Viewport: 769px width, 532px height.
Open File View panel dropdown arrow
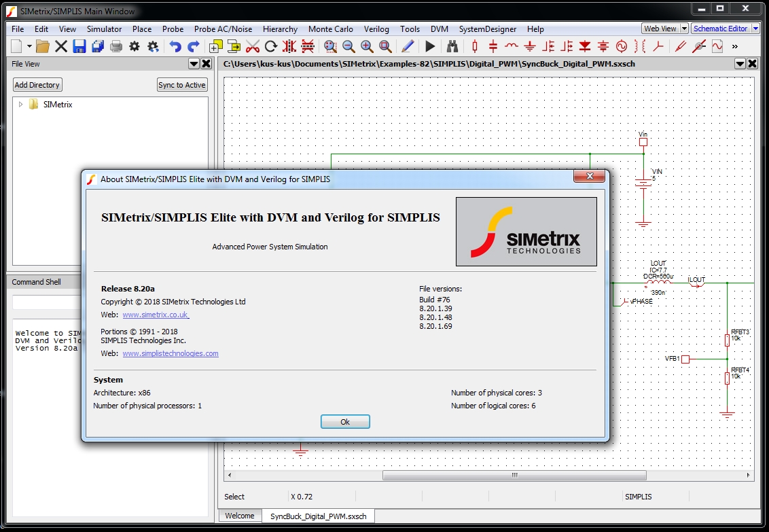tap(194, 64)
